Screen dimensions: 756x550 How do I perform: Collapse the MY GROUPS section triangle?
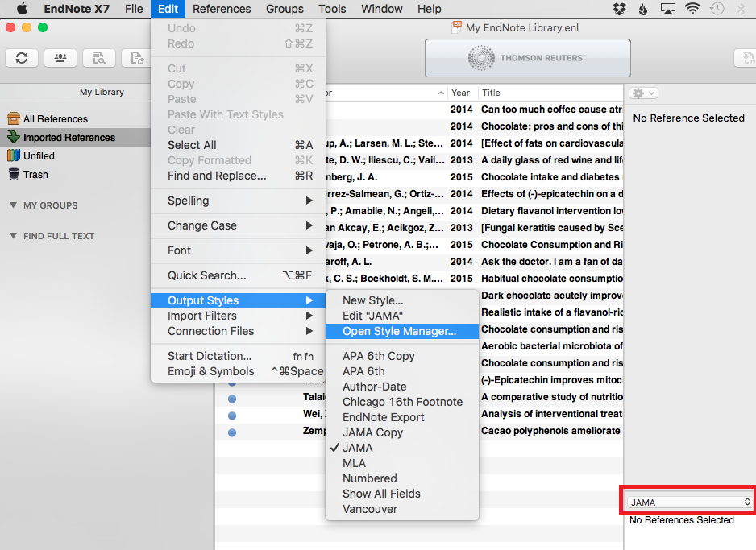[x=14, y=205]
